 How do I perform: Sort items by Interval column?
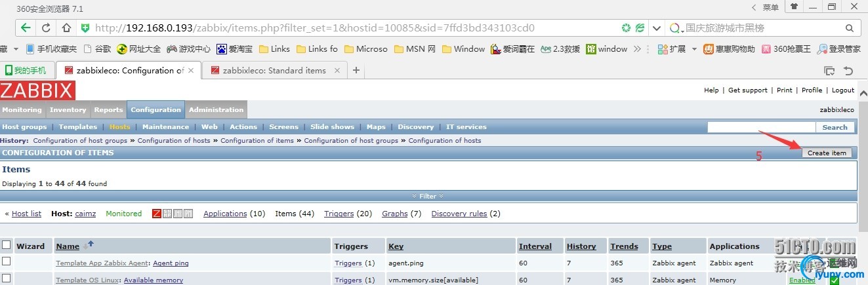pyautogui.click(x=535, y=246)
